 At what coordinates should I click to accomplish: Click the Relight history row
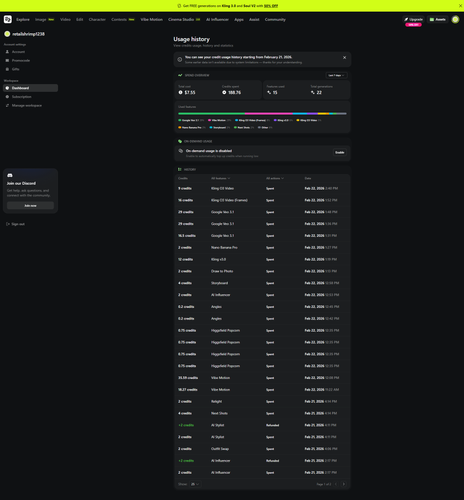(262, 401)
